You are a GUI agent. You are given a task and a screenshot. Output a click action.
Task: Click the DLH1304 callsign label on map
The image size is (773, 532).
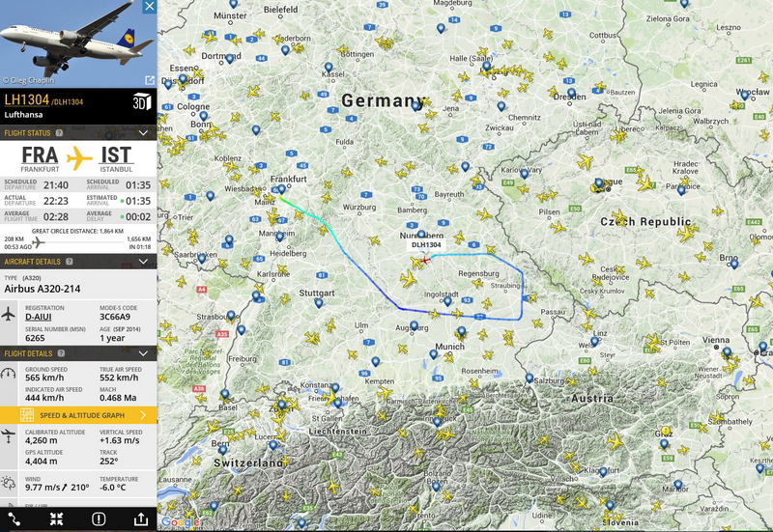(426, 245)
